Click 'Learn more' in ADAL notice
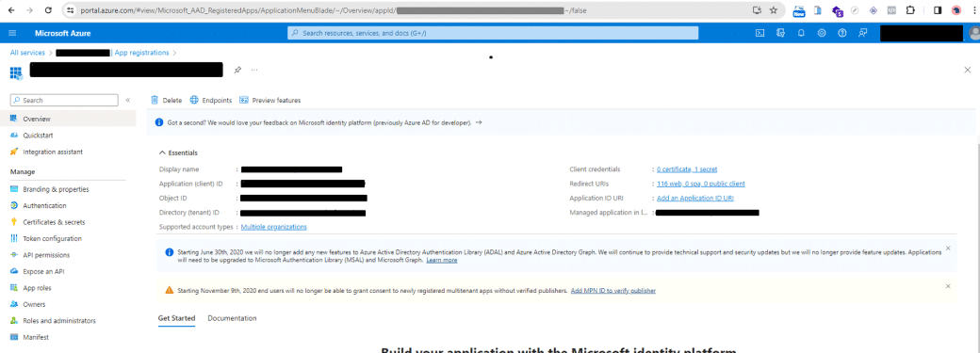Viewport: 980px width, 353px height. (441, 260)
